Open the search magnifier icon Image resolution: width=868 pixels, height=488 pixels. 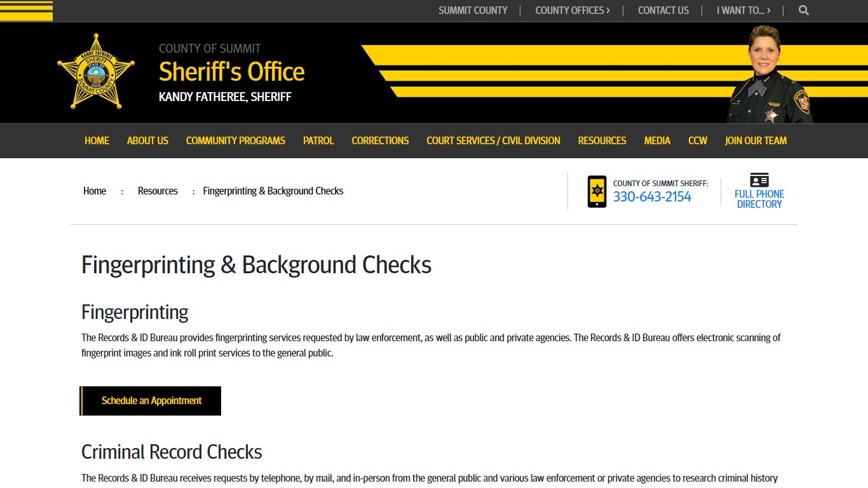click(804, 10)
